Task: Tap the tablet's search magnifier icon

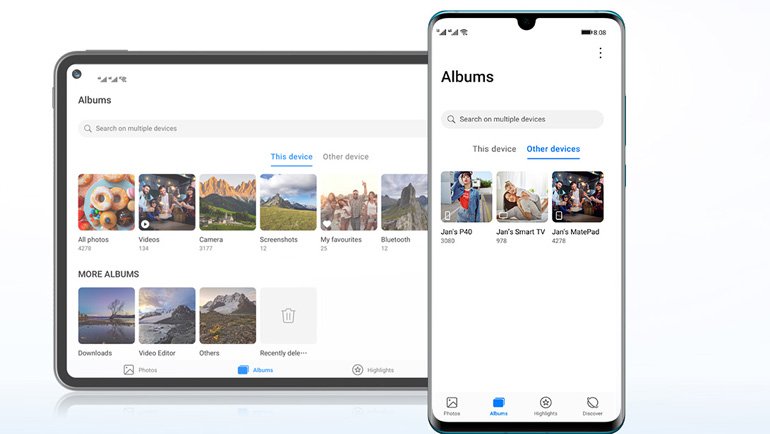Action: [87, 129]
